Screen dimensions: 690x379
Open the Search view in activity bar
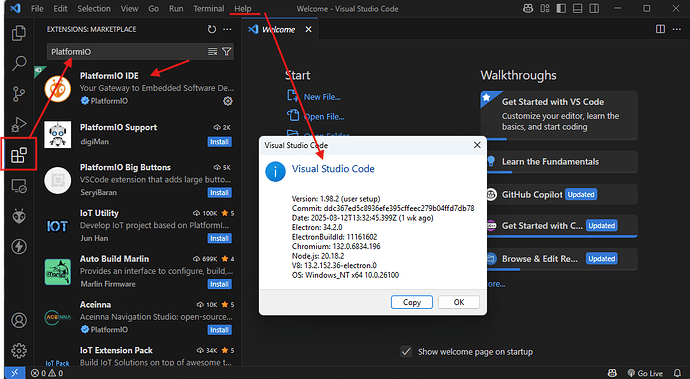pos(19,63)
